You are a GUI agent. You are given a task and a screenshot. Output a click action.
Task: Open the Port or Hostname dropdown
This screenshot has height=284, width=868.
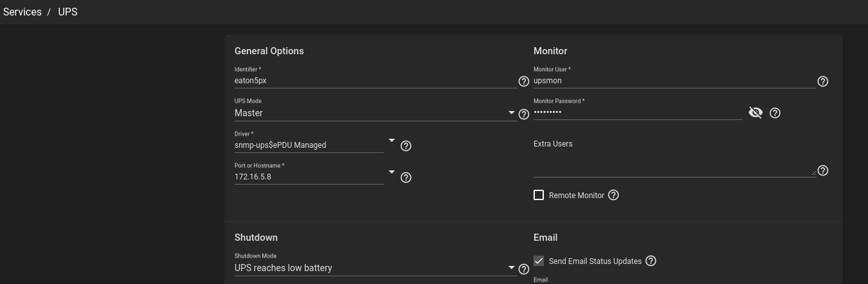(x=392, y=172)
